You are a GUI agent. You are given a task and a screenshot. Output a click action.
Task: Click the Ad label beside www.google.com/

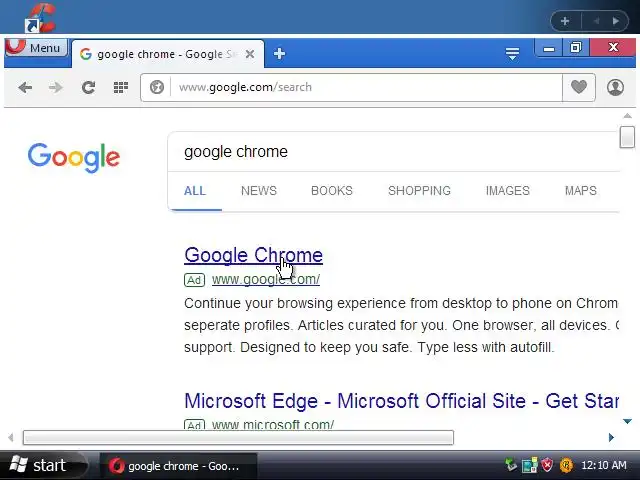click(194, 280)
